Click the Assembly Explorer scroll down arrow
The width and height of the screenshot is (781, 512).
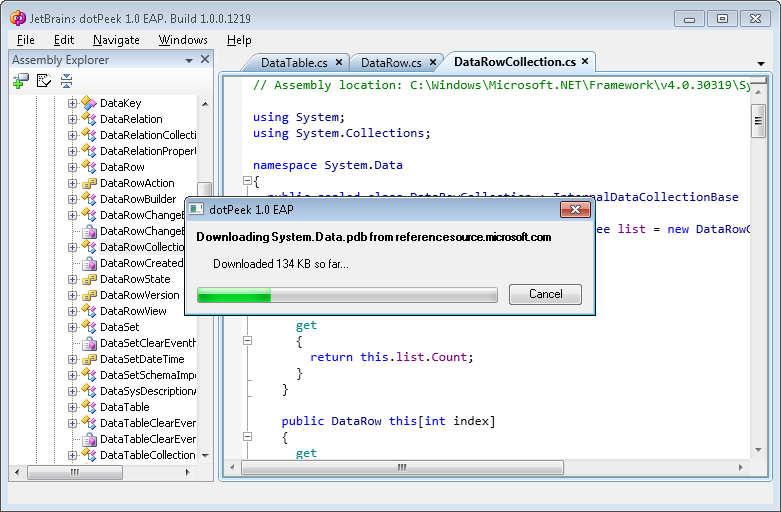[x=205, y=455]
